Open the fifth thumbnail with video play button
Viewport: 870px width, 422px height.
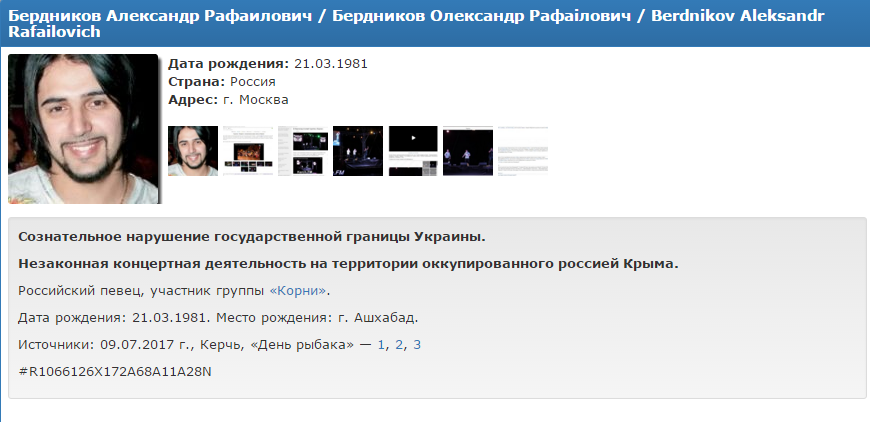[x=412, y=151]
